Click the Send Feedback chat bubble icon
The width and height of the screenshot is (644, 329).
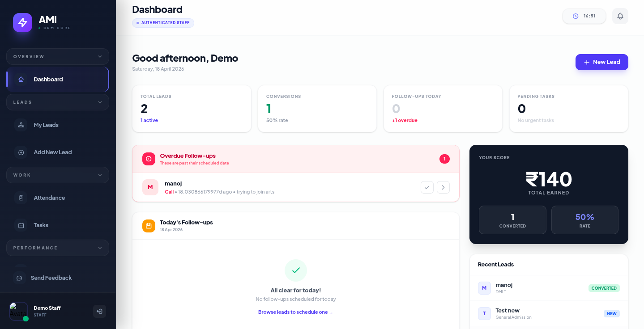point(19,278)
